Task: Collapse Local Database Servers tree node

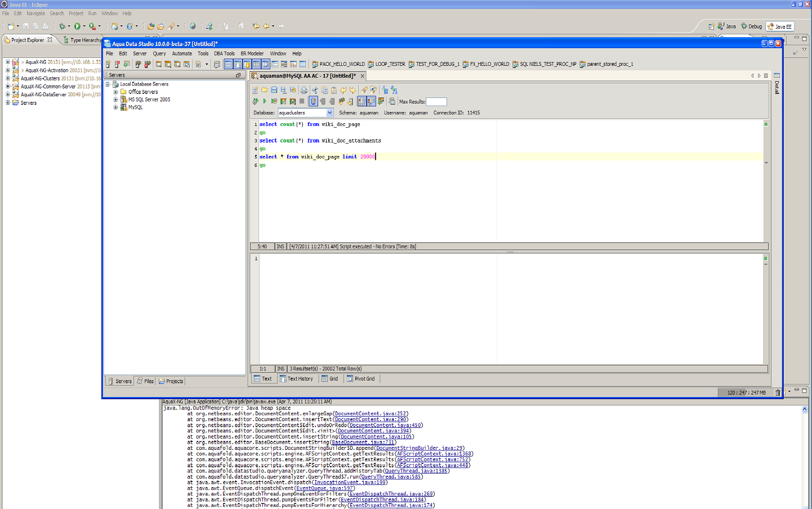Action: tap(108, 84)
